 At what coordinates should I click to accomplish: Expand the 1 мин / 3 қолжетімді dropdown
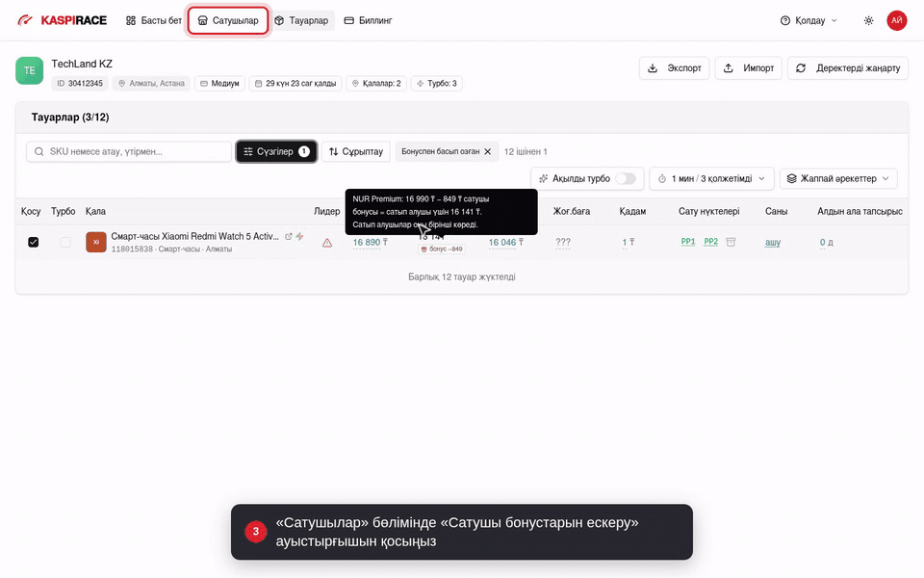[x=711, y=179]
